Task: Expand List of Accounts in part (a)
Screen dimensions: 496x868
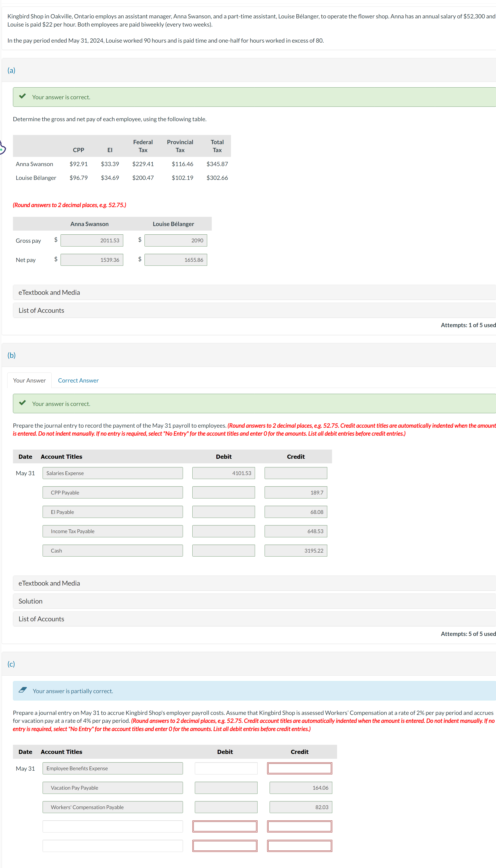Action: pyautogui.click(x=41, y=310)
